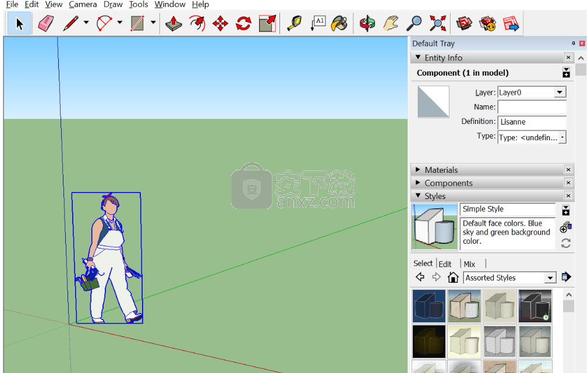Screen dimensions: 588x373
Task: Go to styles Home icon
Action: pos(453,278)
